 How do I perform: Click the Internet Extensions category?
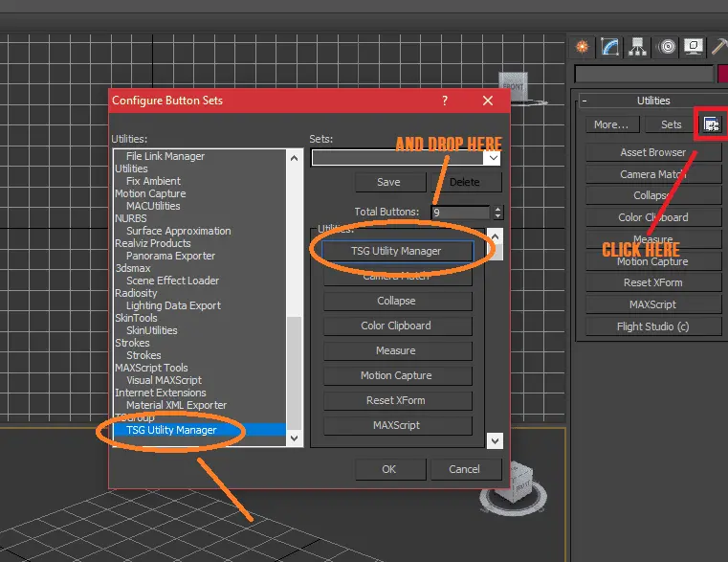point(161,393)
